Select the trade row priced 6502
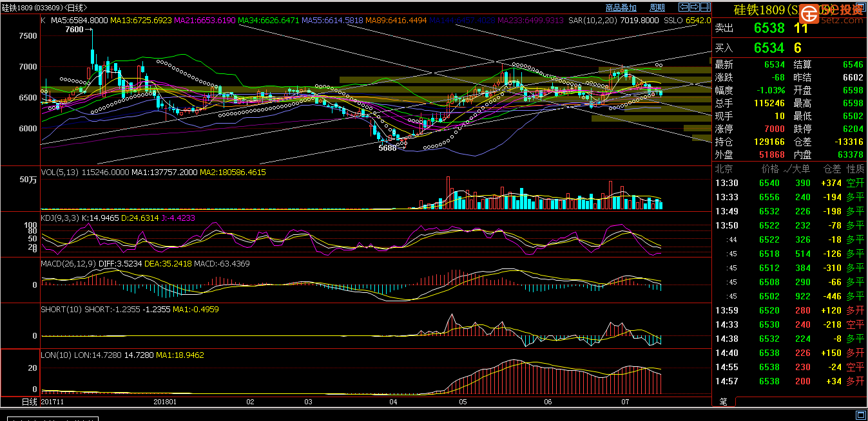Viewport: 868px width, 421px height. tap(789, 296)
